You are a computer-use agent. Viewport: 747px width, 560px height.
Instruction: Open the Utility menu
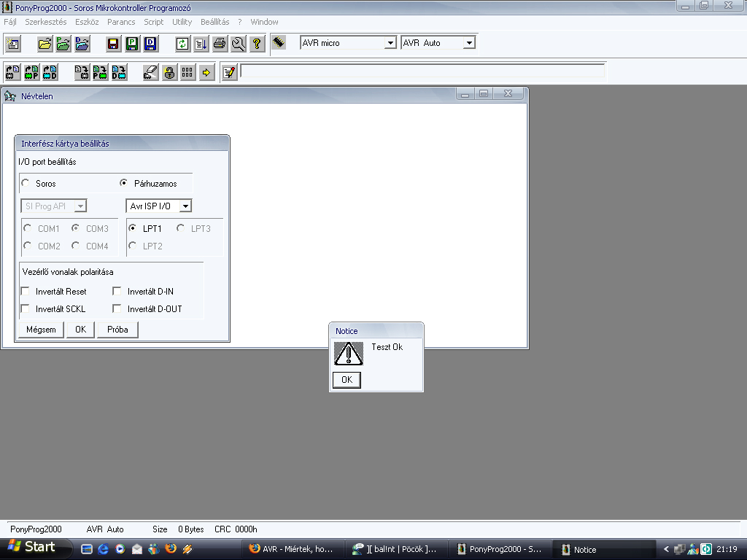tap(182, 22)
